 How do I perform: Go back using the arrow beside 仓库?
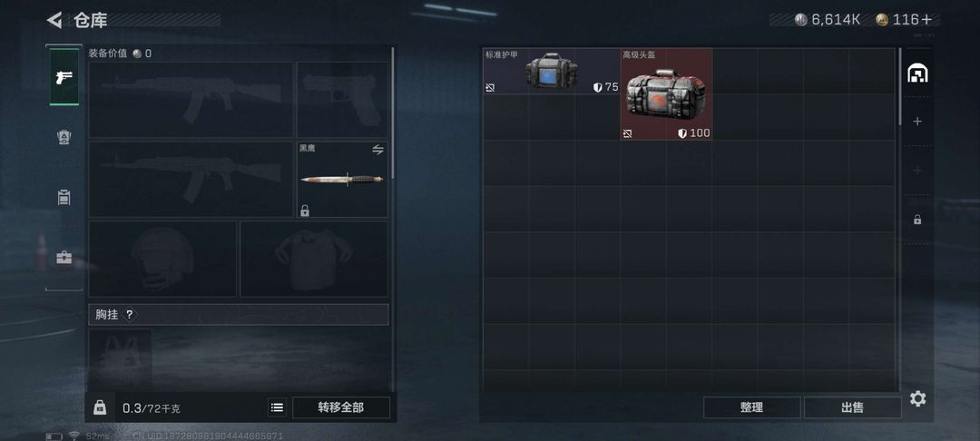[x=54, y=20]
